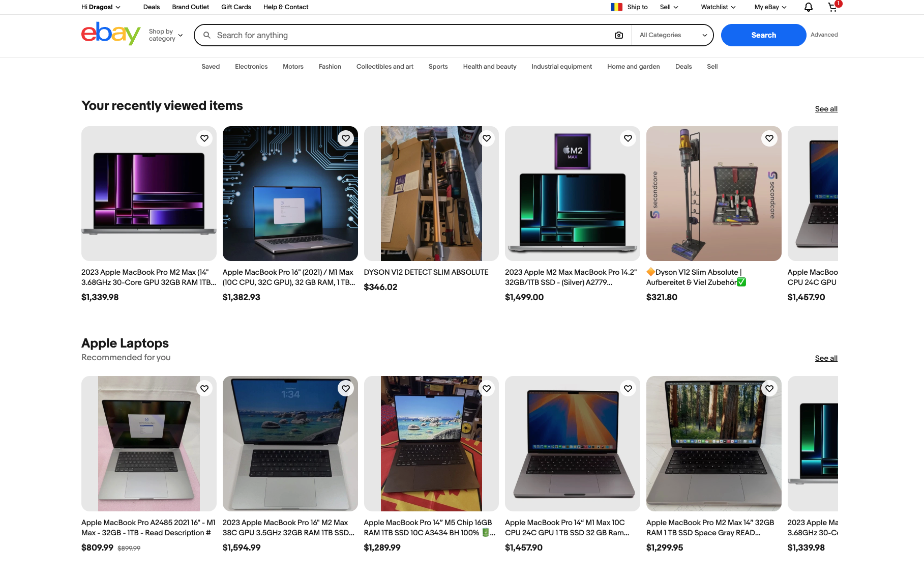
Task: Open the notifications bell icon
Action: [808, 7]
